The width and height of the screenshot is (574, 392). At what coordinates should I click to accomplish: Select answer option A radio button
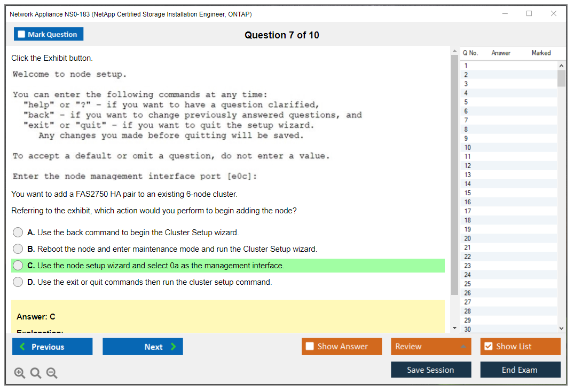click(18, 233)
